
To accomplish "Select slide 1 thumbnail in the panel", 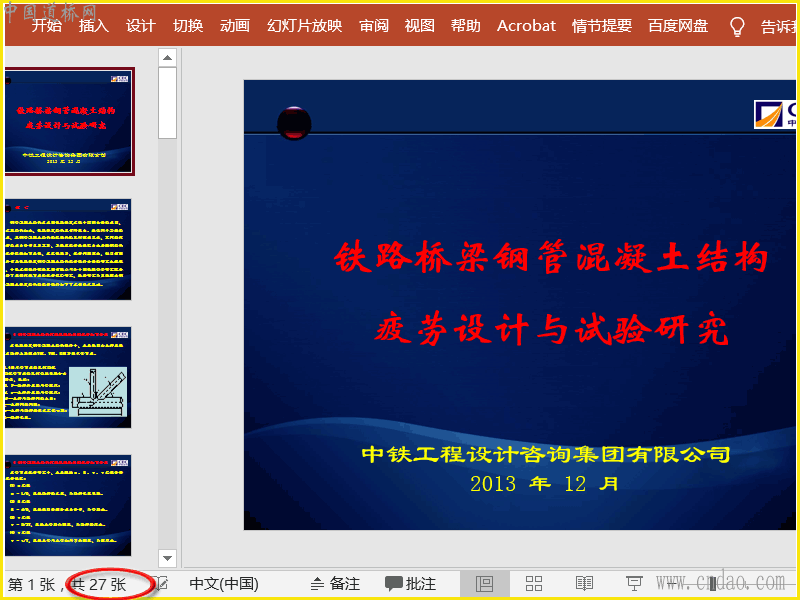I will tap(69, 121).
